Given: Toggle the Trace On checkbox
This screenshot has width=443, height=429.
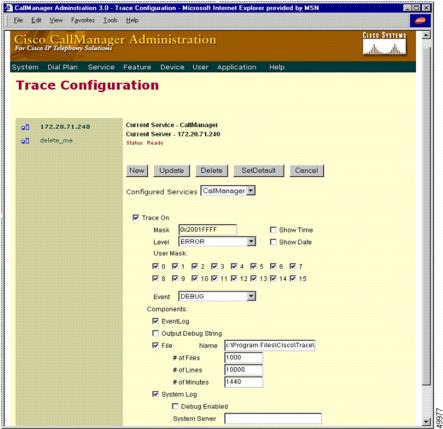Looking at the screenshot, I should (x=136, y=217).
